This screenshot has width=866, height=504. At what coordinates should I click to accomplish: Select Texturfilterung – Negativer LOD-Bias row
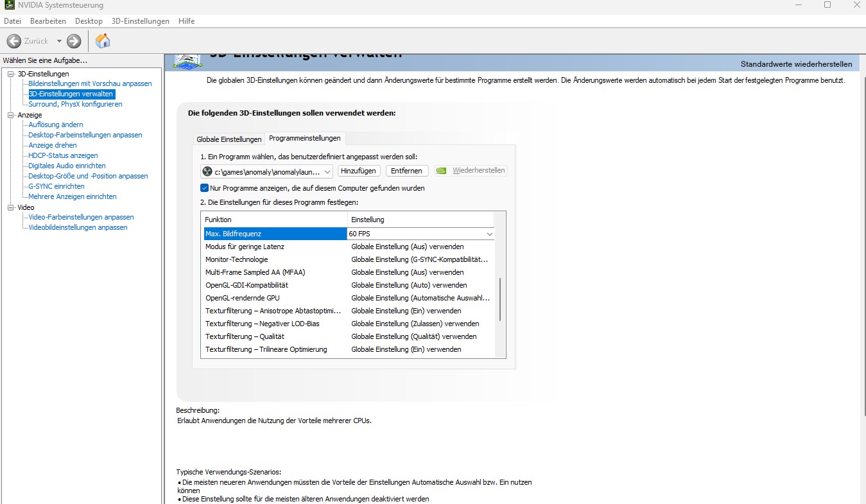pos(348,324)
